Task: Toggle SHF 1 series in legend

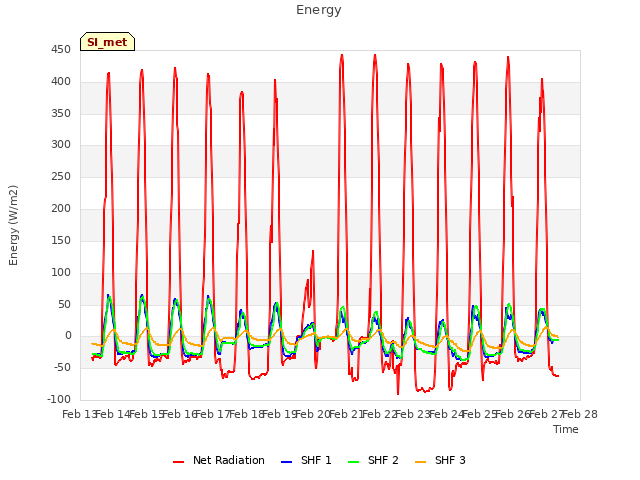Action: click(307, 460)
